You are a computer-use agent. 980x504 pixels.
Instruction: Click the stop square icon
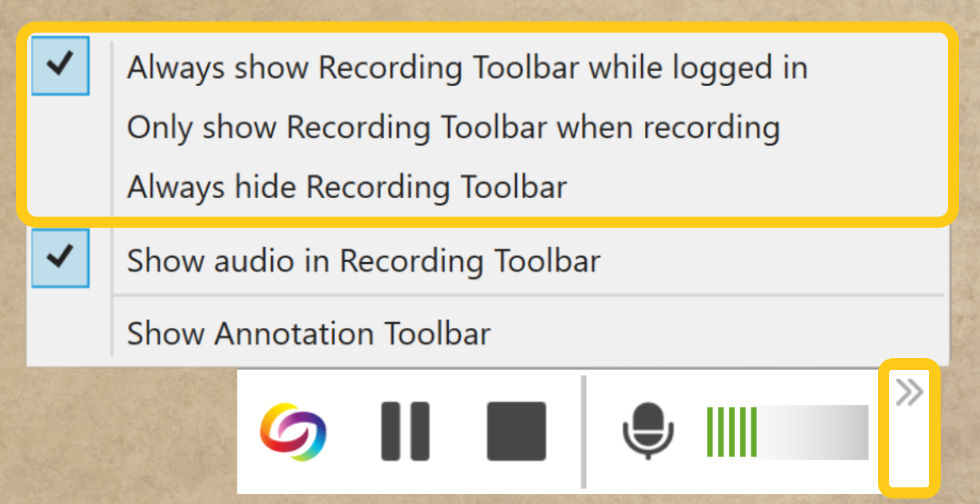[x=516, y=431]
